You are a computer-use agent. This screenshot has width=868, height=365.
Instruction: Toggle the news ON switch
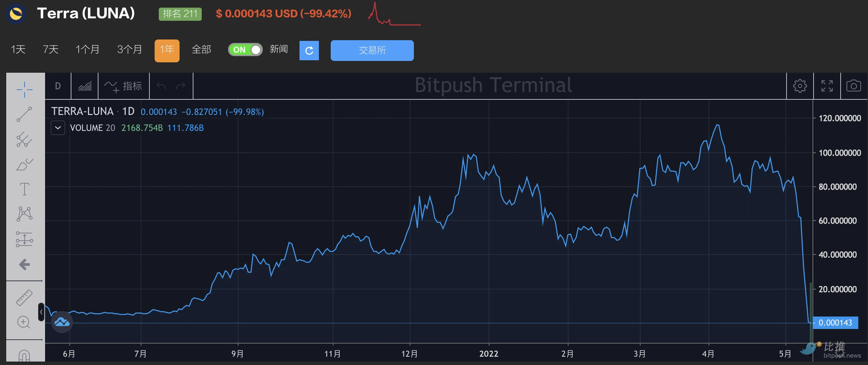pyautogui.click(x=245, y=50)
